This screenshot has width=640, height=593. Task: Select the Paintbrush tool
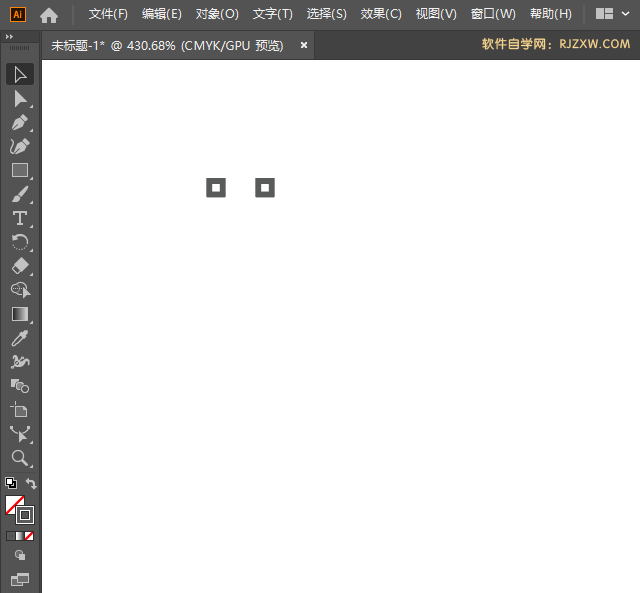[20, 194]
